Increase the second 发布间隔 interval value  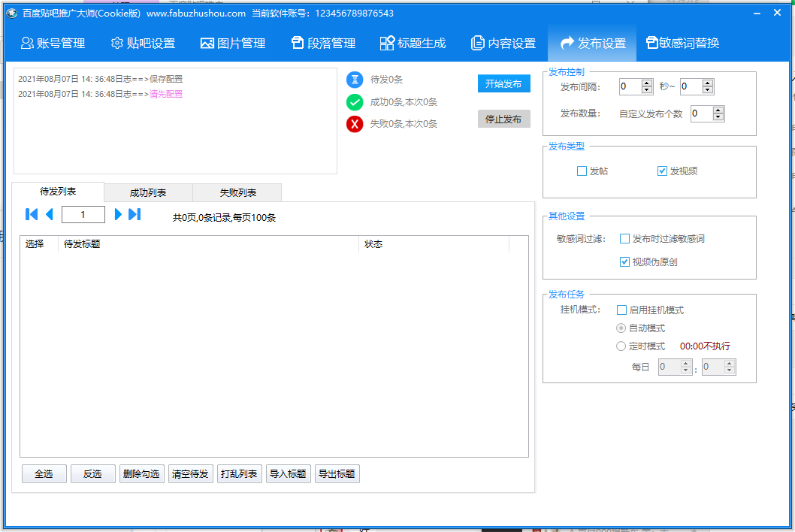708,83
